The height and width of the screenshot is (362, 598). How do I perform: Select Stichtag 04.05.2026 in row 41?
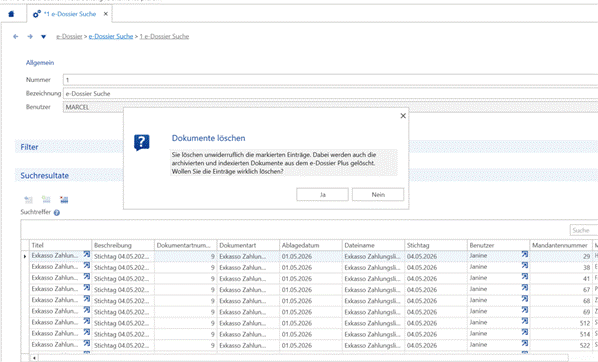(x=436, y=278)
